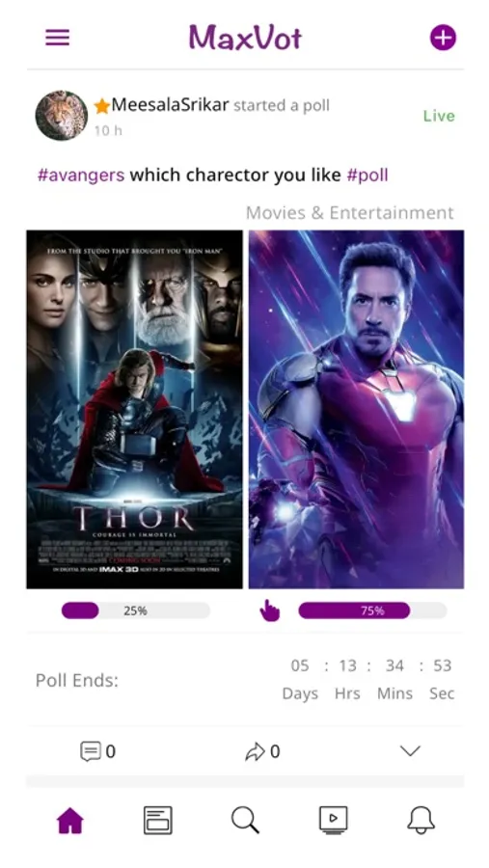The width and height of the screenshot is (489, 868).
Task: Open the comments icon on the poll
Action: coord(91,751)
